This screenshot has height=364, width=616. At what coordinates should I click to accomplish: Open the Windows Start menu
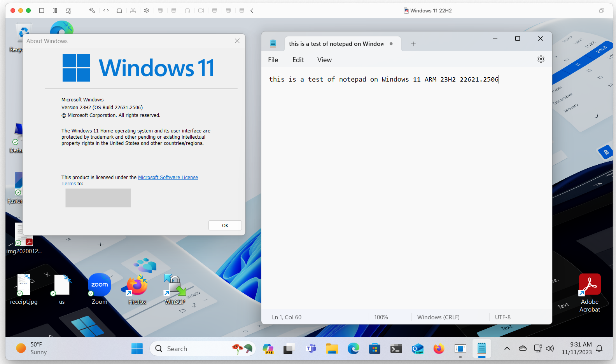[x=137, y=349]
